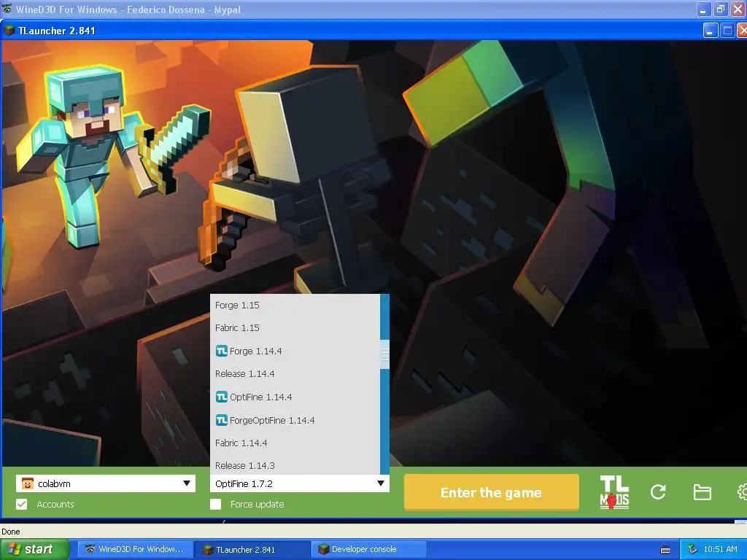Click the version list scrollbar thumb
This screenshot has width=747, height=560.
384,354
